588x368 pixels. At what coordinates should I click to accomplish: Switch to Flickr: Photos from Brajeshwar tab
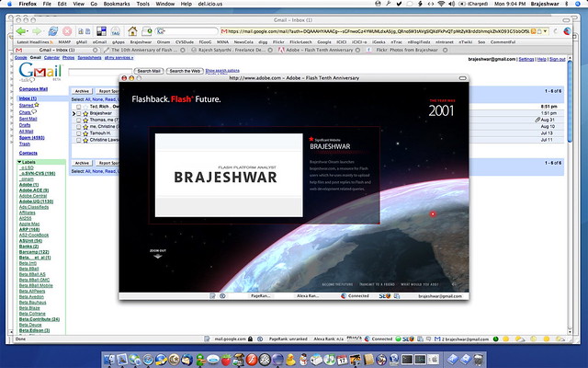point(407,50)
